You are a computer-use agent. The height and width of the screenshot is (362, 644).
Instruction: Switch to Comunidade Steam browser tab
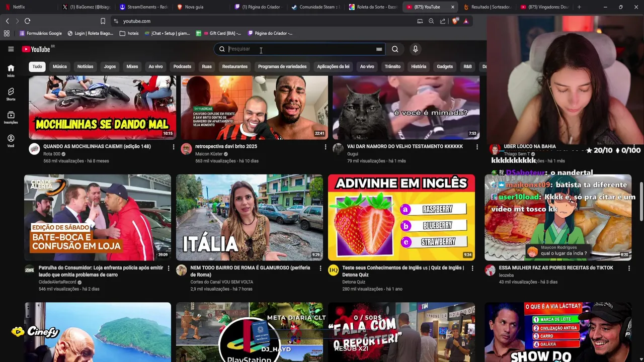click(315, 7)
